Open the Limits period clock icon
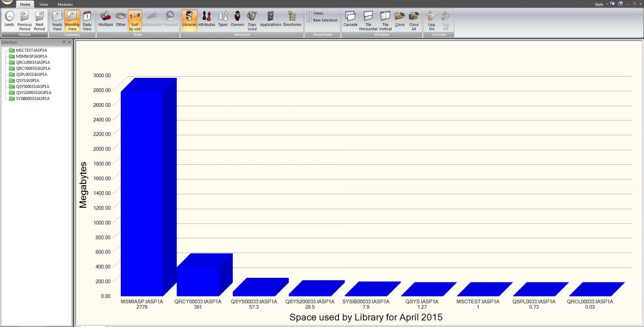This screenshot has height=327, width=644. (9, 17)
